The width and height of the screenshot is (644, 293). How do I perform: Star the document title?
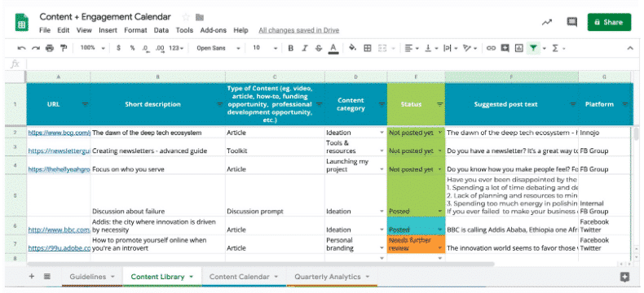(x=186, y=17)
